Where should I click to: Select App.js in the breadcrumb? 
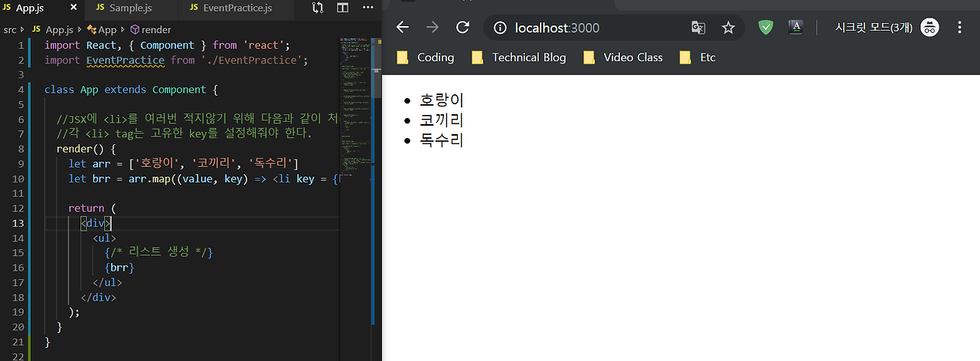point(59,30)
